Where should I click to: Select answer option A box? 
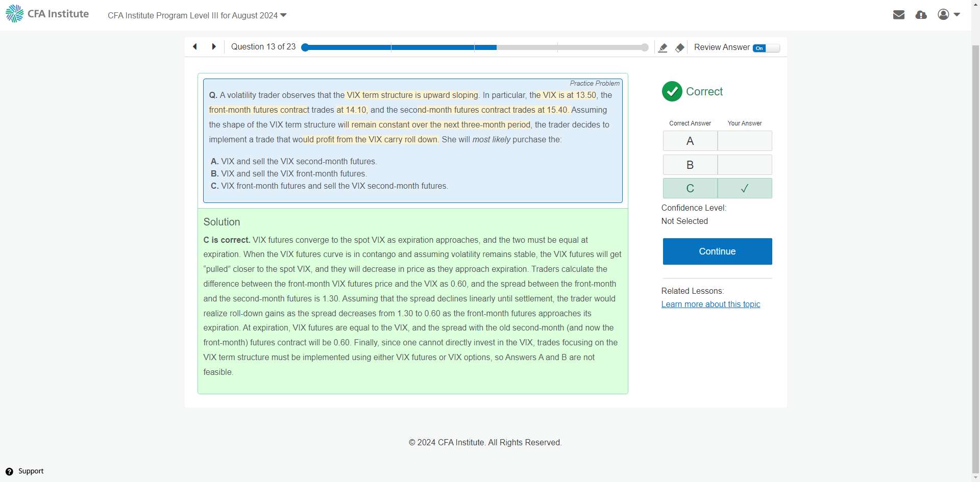(x=690, y=141)
